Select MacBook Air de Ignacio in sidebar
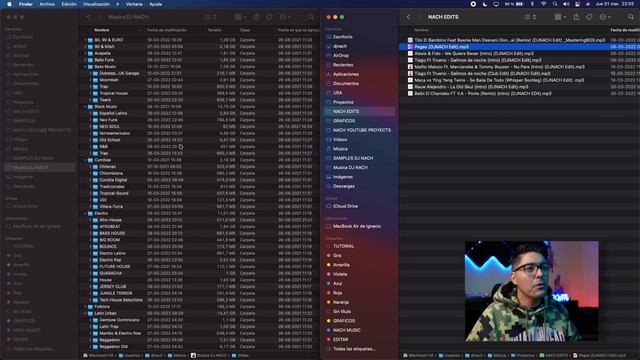This screenshot has width=640, height=360. point(357,226)
